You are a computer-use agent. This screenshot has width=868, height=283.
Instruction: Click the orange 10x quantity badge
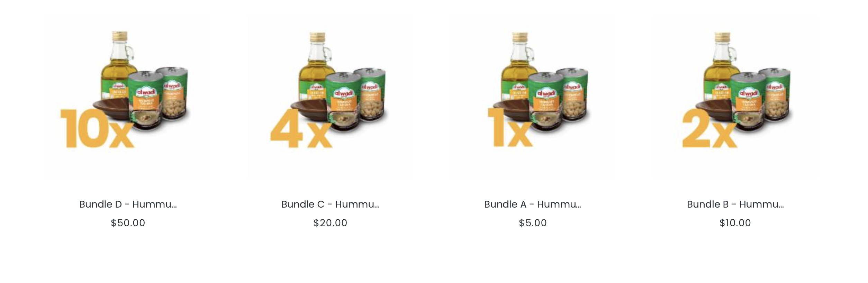[97, 128]
